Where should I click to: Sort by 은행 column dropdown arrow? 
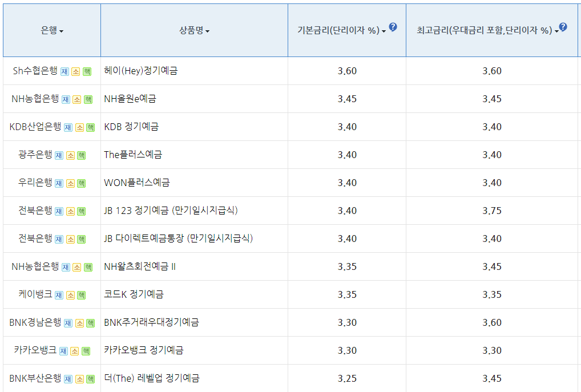click(62, 31)
